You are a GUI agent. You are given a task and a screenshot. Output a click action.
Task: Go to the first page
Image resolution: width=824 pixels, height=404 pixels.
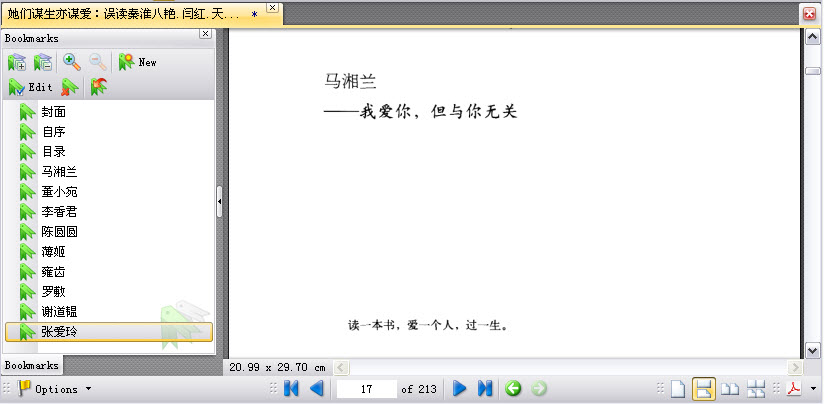click(x=291, y=389)
